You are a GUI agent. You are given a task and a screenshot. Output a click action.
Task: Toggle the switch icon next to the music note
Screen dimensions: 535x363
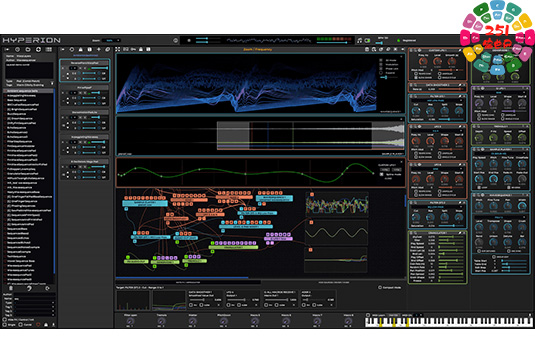coord(368,41)
